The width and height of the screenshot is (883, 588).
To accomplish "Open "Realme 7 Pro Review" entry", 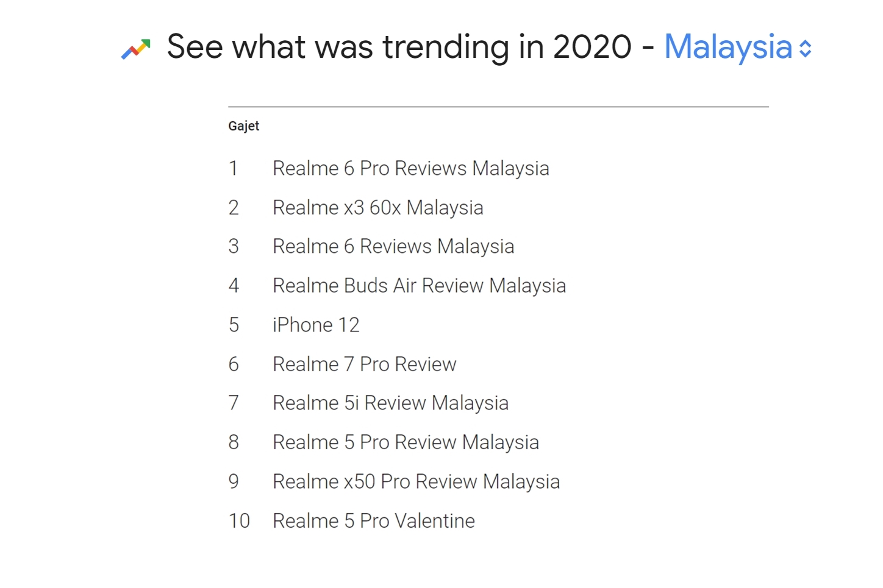I will [x=364, y=364].
